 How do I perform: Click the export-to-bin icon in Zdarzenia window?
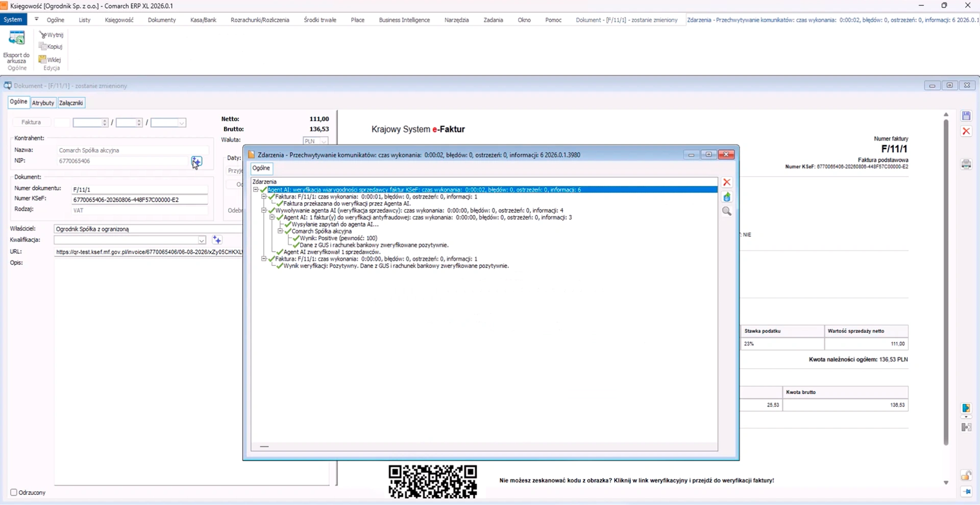point(727,197)
